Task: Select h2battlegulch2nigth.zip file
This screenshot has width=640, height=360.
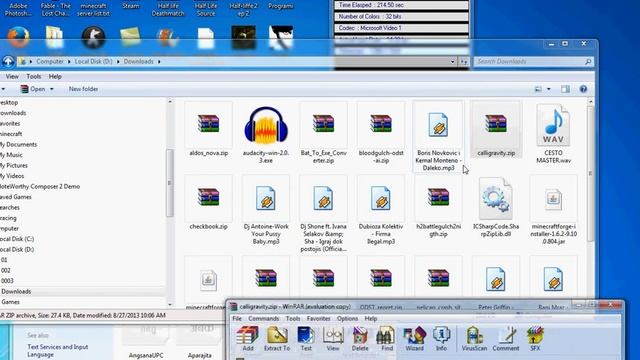Action: [438, 207]
